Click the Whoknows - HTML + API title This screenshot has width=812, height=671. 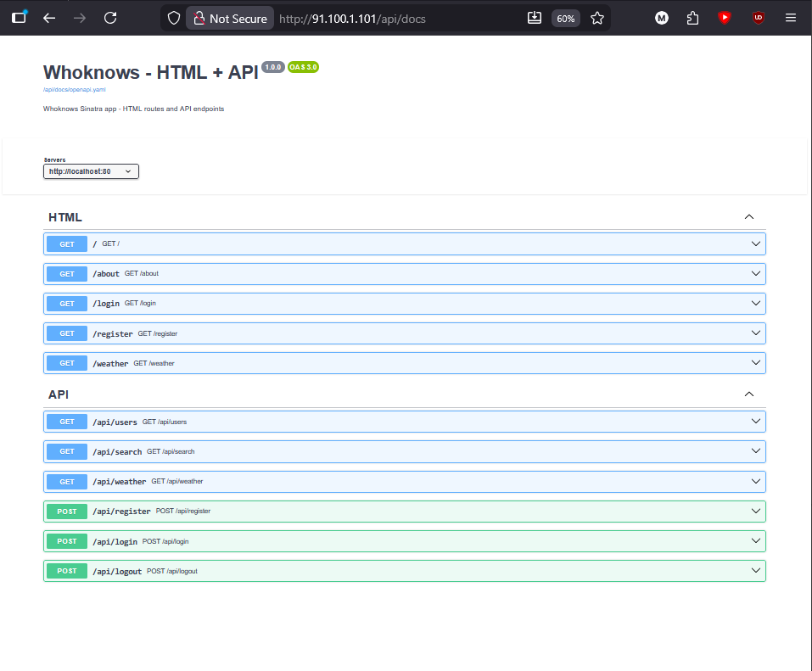[151, 72]
